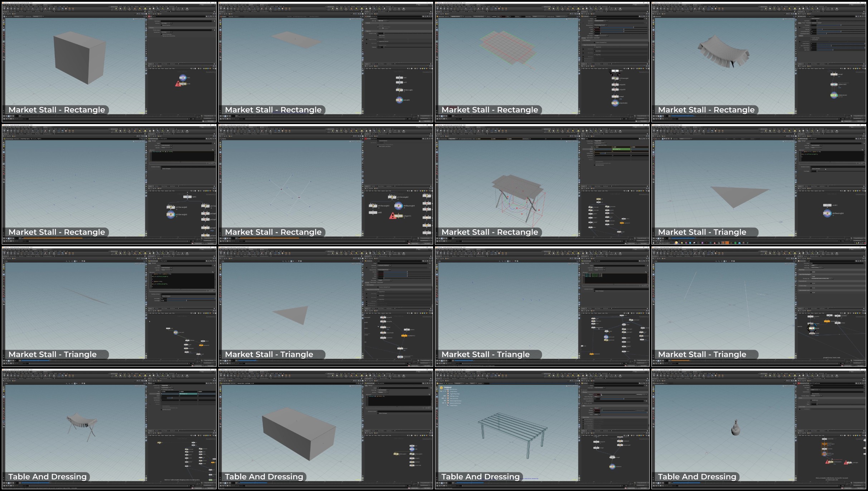
Task: Open Add menu in gray box frame network pane
Action: (x=150, y=69)
